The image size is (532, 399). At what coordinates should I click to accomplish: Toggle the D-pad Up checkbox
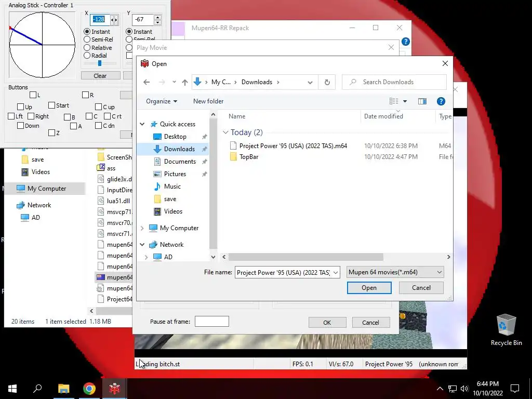(20, 107)
